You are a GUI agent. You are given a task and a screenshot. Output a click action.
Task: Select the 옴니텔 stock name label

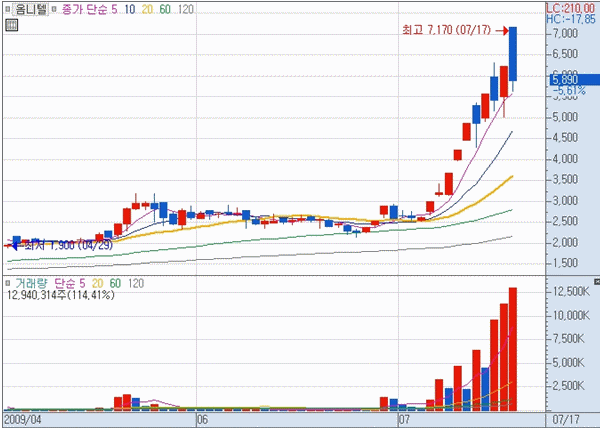click(31, 9)
